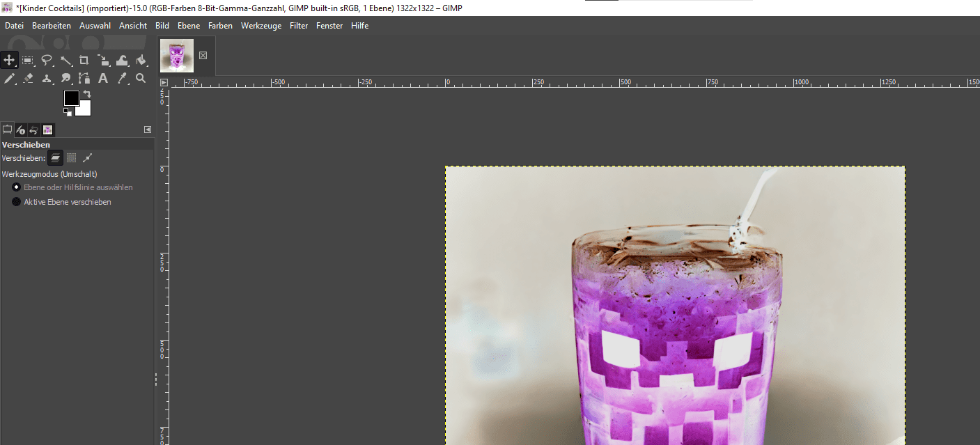Select the Eraser tool

28,79
